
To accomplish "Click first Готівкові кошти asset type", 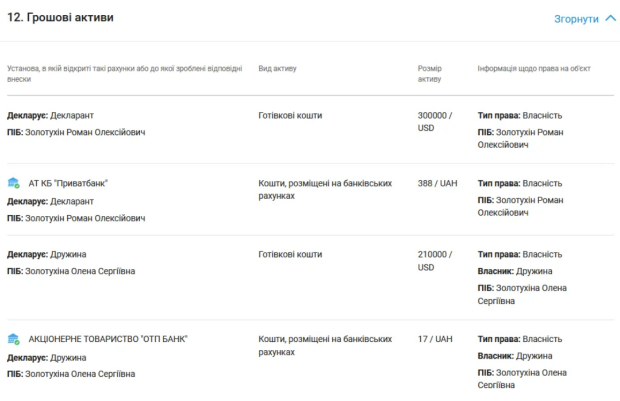I will tap(290, 115).
